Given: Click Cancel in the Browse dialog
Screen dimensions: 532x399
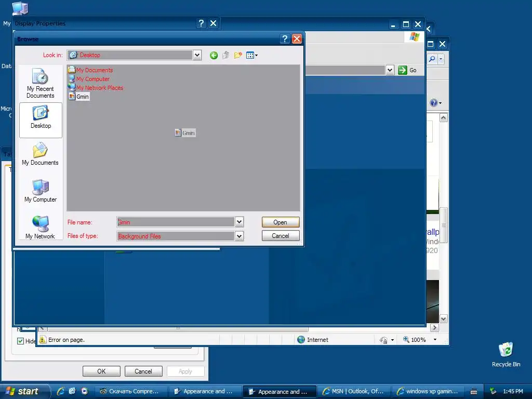Looking at the screenshot, I should point(281,236).
